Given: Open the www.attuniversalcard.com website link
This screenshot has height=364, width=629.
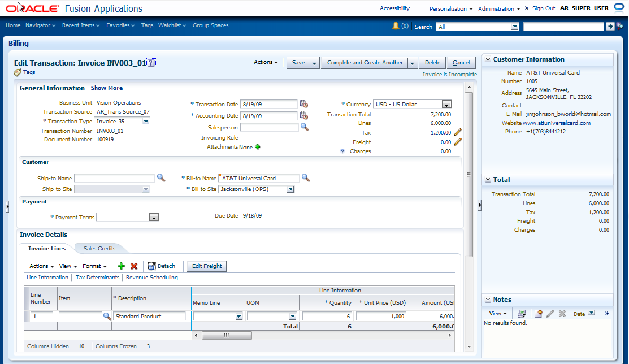Looking at the screenshot, I should click(x=557, y=123).
